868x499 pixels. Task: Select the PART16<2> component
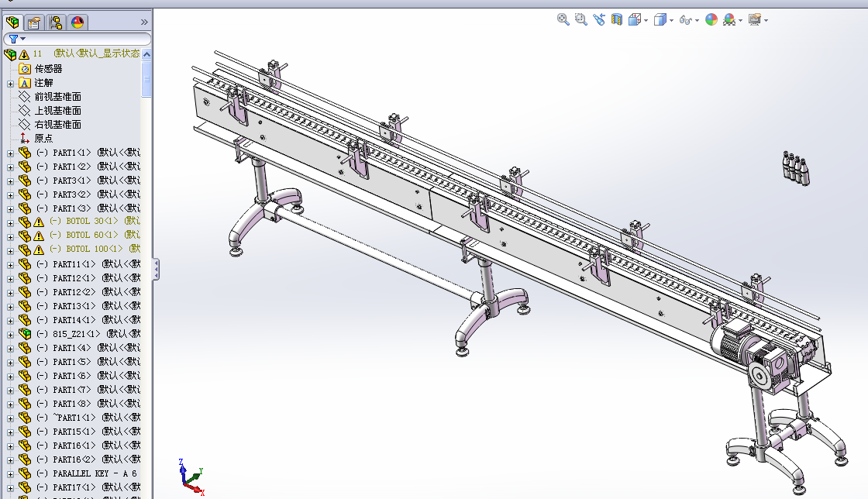click(x=88, y=459)
